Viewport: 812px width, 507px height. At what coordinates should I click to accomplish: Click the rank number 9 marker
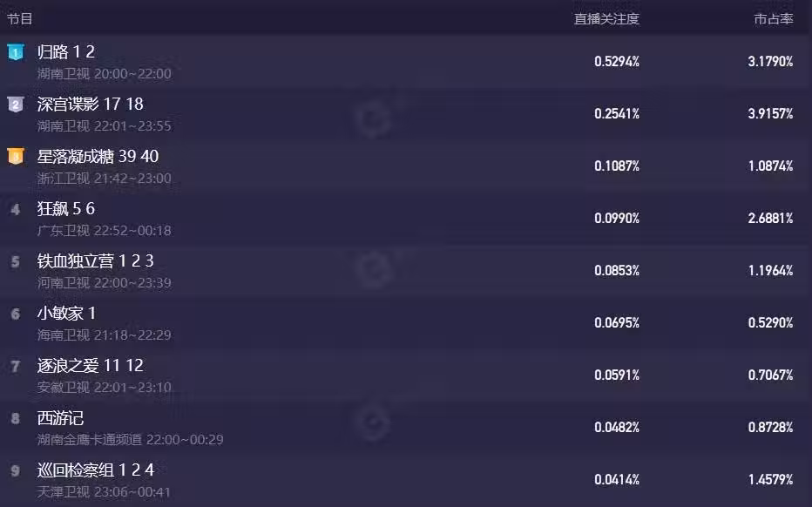pyautogui.click(x=15, y=470)
